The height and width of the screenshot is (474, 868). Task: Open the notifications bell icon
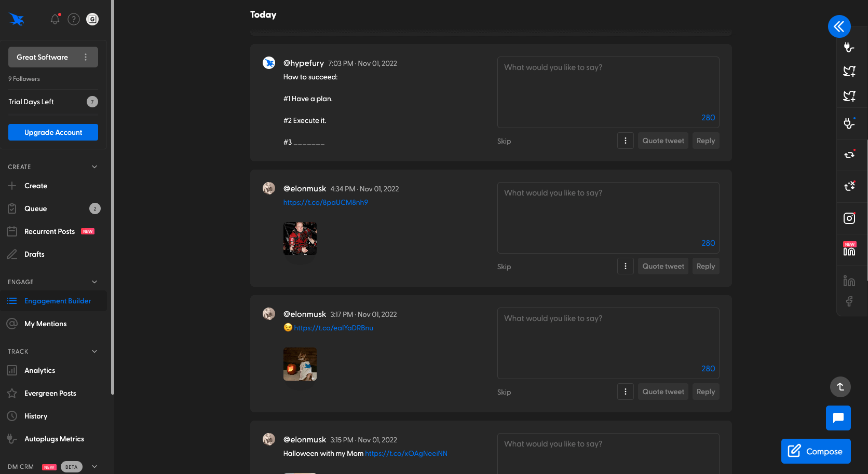(x=55, y=19)
